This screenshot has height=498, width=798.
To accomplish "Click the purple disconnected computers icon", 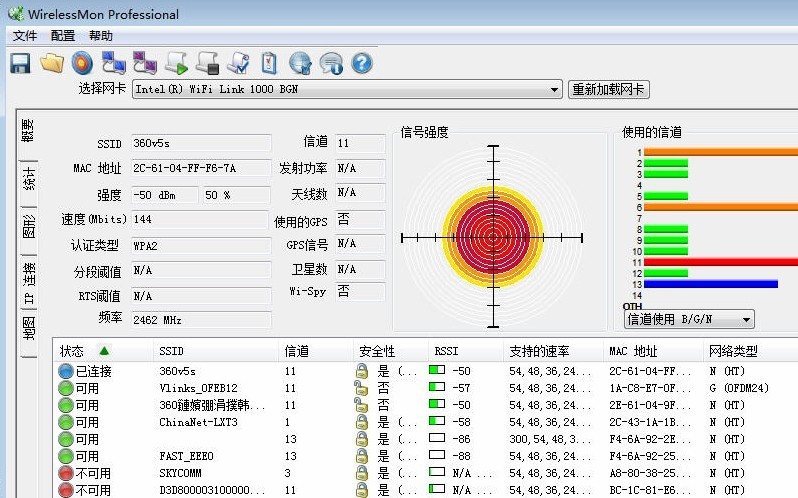I will click(x=145, y=64).
